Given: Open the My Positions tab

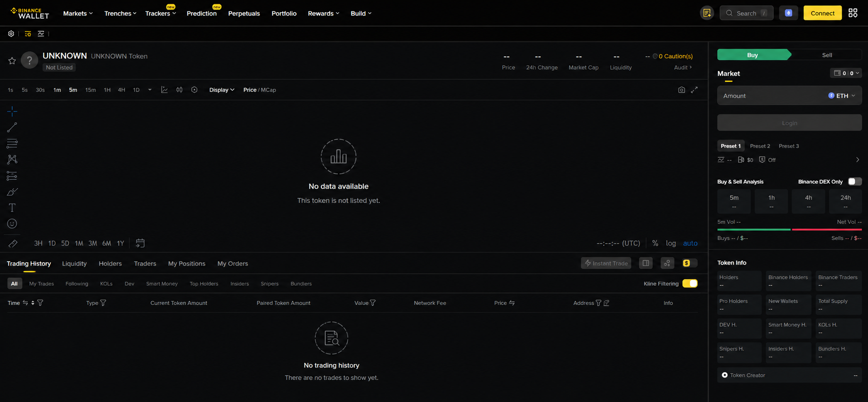Looking at the screenshot, I should (187, 264).
